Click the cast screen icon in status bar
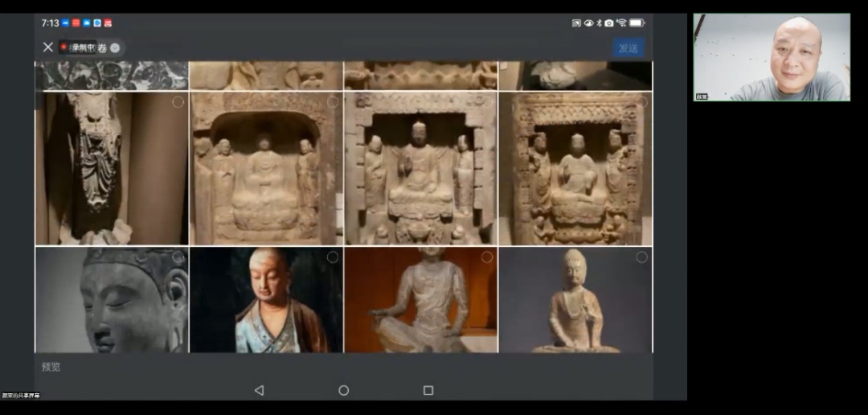Image resolution: width=868 pixels, height=415 pixels. point(576,23)
